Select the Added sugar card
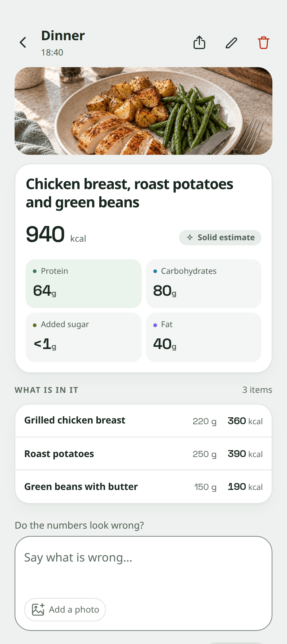Screen dimensions: 287x644 (x=84, y=337)
